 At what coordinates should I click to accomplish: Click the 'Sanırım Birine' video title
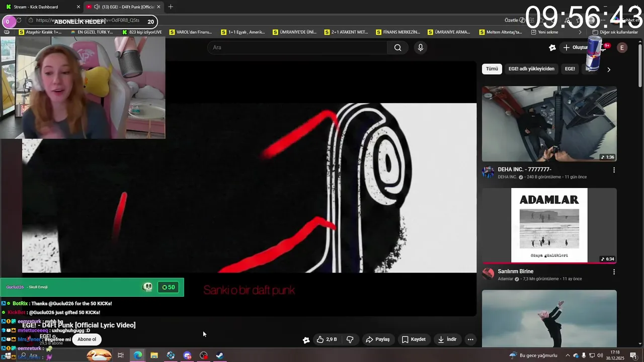(516, 271)
